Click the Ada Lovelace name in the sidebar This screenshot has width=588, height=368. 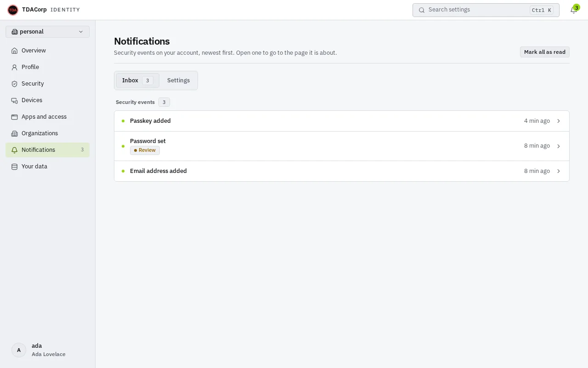click(x=49, y=354)
